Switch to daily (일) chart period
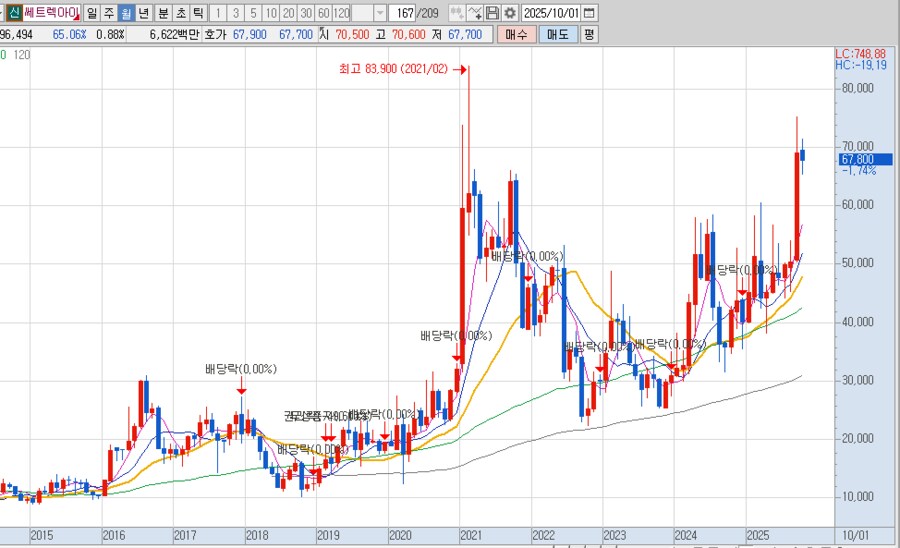 (92, 13)
